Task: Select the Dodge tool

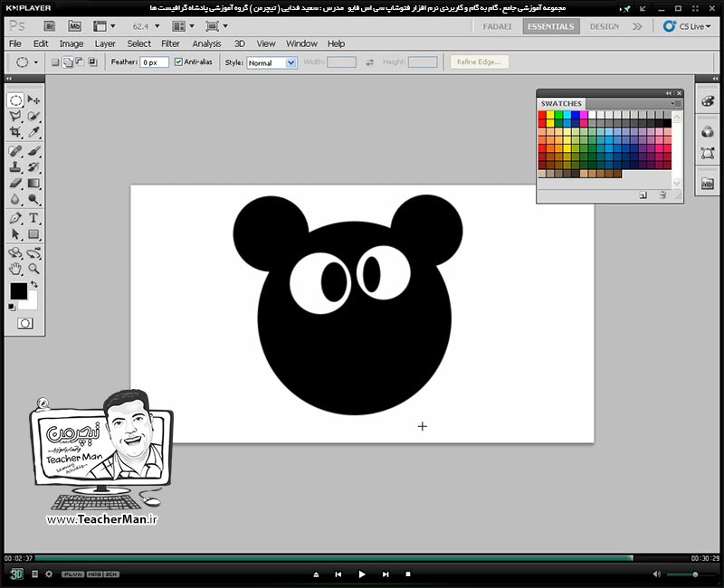Action: point(33,199)
